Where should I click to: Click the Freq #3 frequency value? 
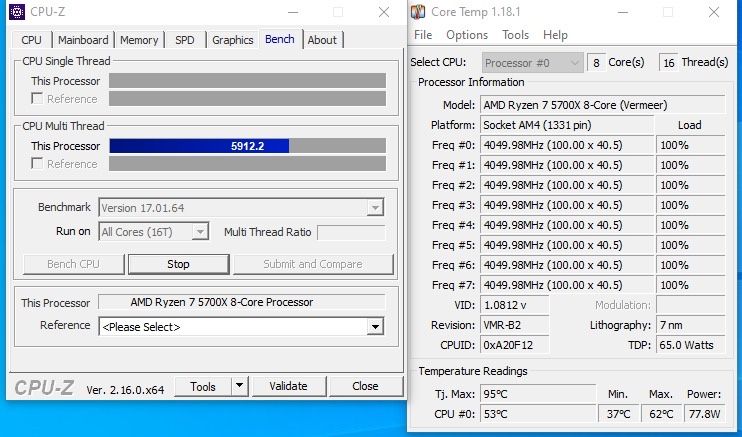point(567,205)
